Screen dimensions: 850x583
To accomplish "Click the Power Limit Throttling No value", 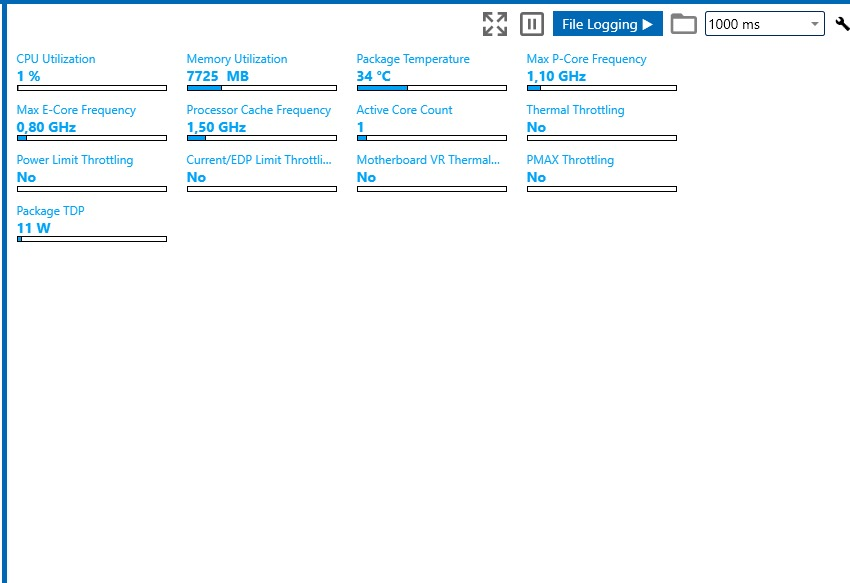I will point(26,177).
